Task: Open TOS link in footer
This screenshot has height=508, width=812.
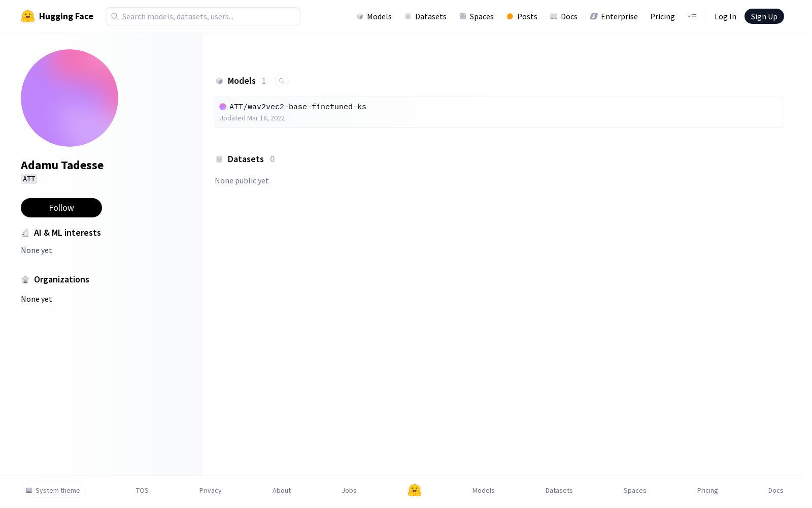Action: (142, 490)
